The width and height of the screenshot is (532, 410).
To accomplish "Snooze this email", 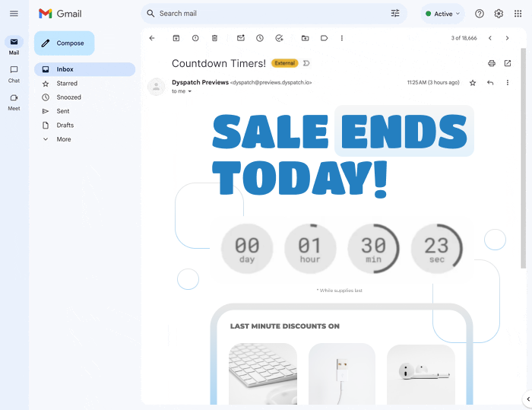I will (260, 38).
